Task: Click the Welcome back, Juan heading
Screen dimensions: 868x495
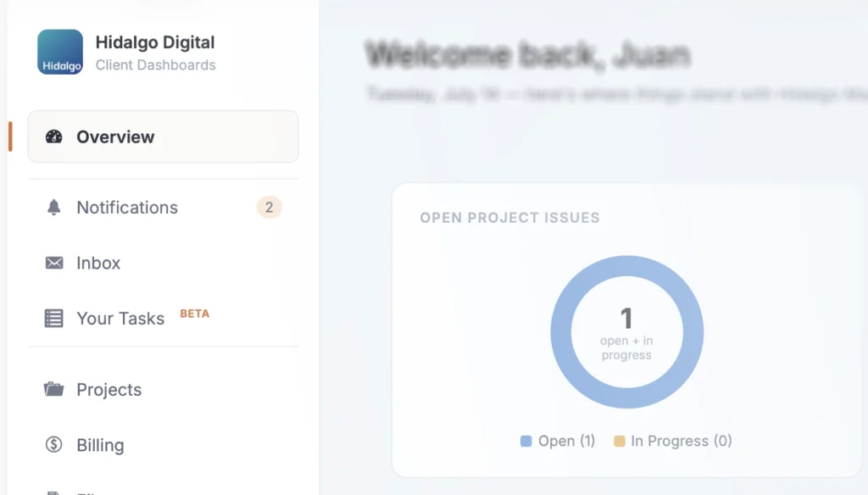Action: pos(528,55)
